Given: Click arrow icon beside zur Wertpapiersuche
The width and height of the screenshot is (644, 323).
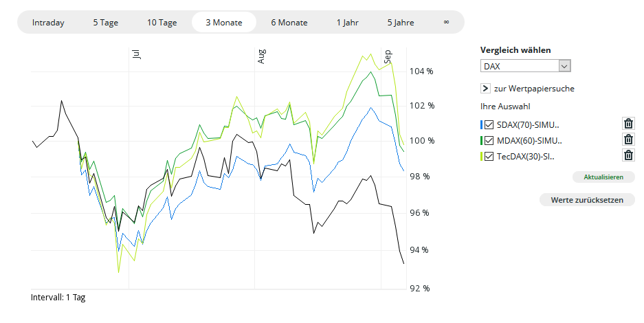Looking at the screenshot, I should [x=485, y=89].
